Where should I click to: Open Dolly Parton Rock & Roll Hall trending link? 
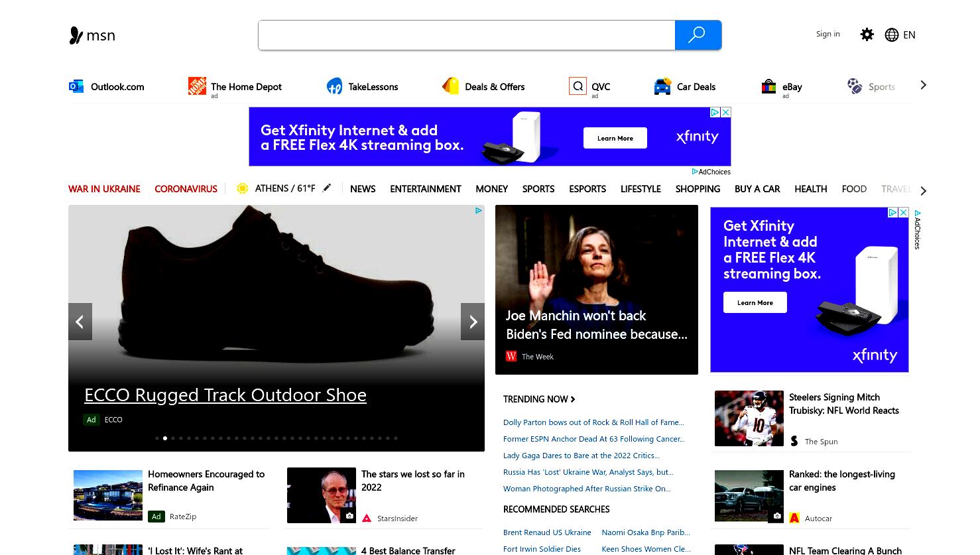[x=593, y=422]
